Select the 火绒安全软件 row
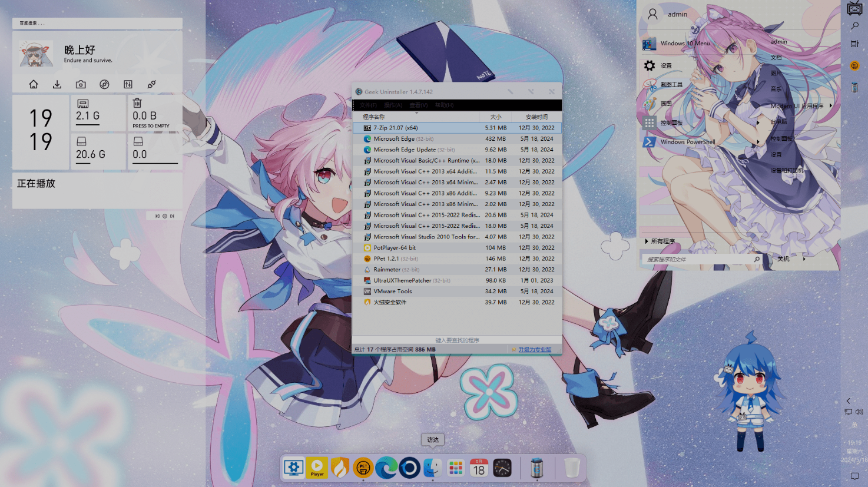The height and width of the screenshot is (487, 868). pos(457,302)
